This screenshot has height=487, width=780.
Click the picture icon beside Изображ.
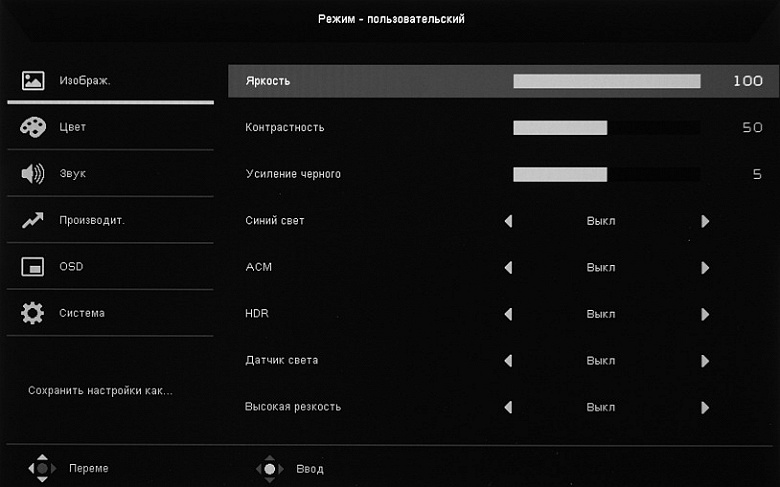33,80
